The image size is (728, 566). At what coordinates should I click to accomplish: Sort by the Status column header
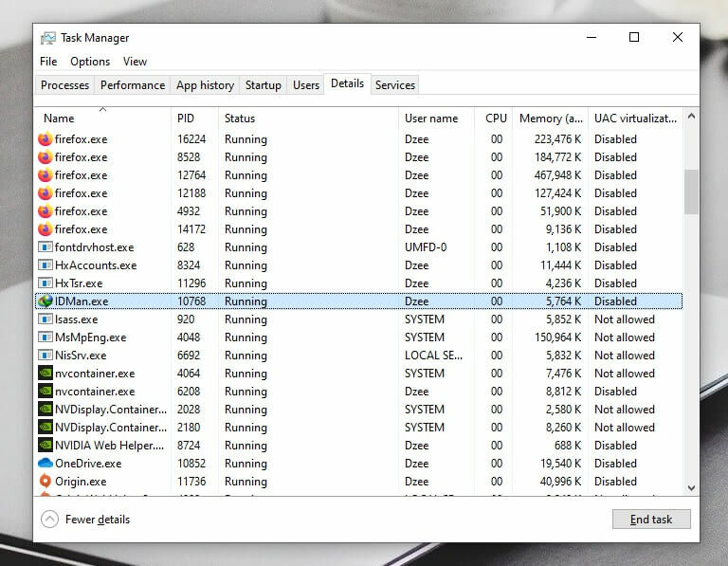pos(308,118)
